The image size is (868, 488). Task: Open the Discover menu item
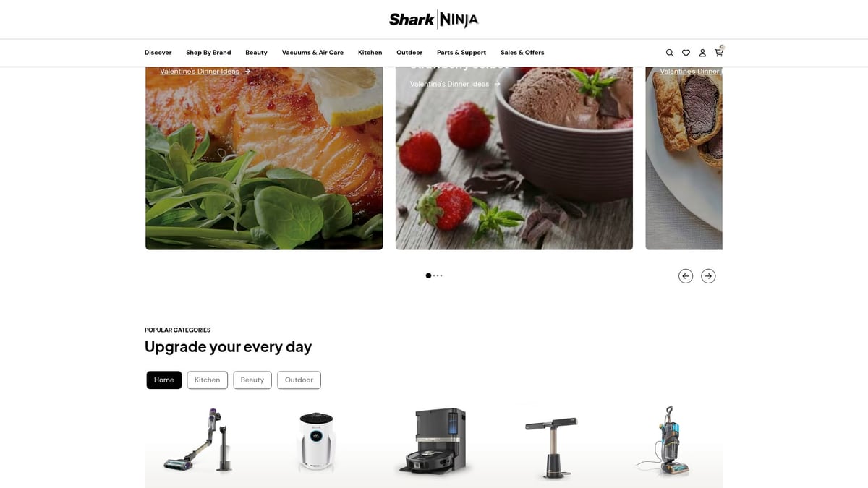point(158,53)
